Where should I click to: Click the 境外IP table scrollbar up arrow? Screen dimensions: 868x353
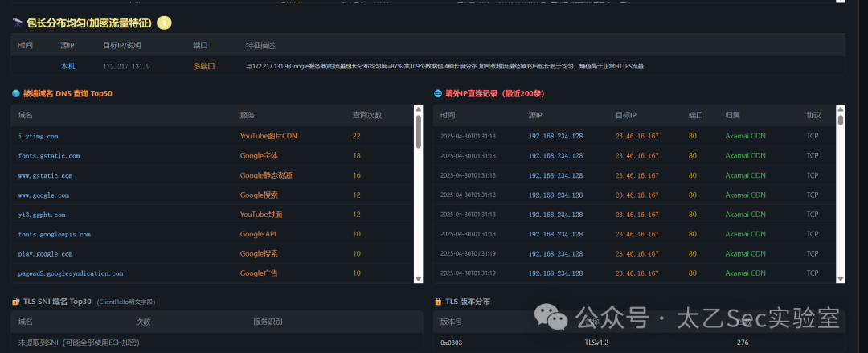tap(841, 109)
